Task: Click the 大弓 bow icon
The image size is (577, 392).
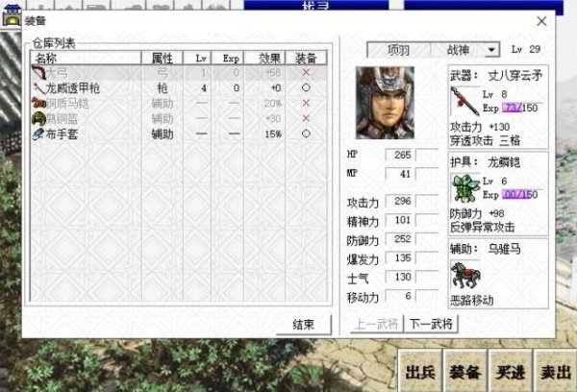Action: point(38,73)
